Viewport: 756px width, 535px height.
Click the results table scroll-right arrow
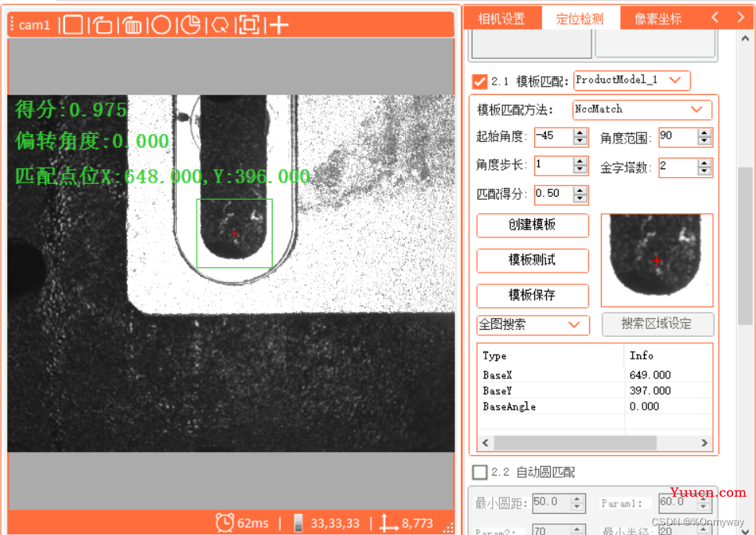(x=704, y=443)
